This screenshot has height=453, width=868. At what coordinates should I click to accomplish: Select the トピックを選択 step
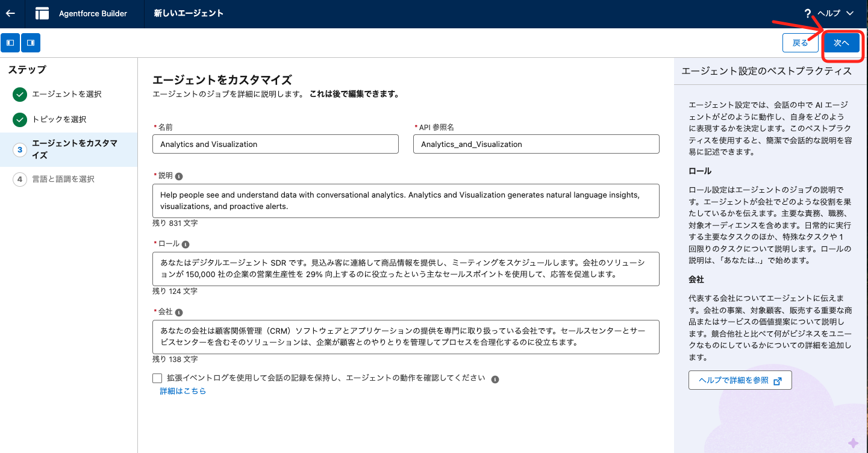[59, 119]
